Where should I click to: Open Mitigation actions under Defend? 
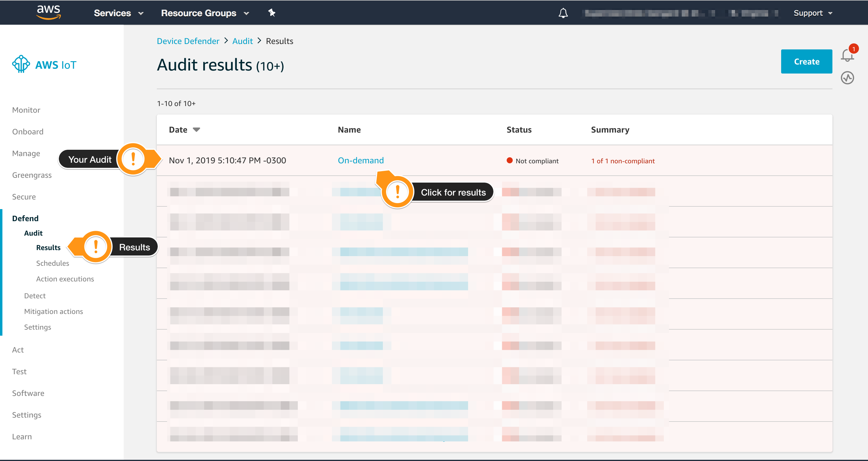click(x=53, y=312)
